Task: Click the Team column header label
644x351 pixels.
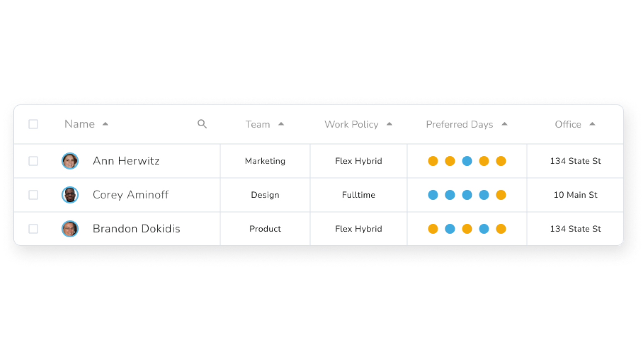Action: coord(258,125)
